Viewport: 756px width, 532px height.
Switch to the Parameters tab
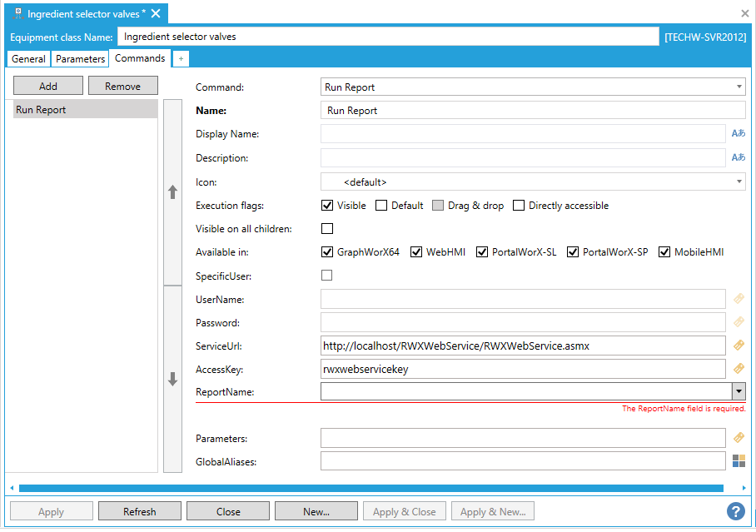[81, 59]
